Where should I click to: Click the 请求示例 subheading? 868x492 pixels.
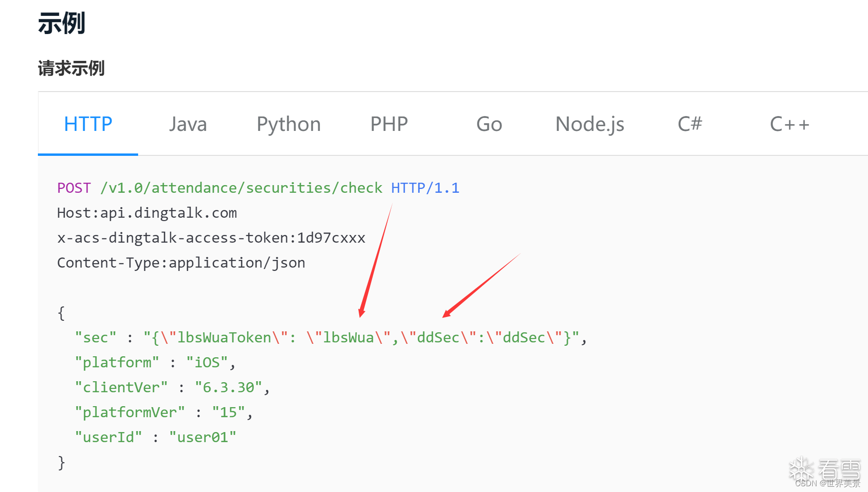(71, 68)
